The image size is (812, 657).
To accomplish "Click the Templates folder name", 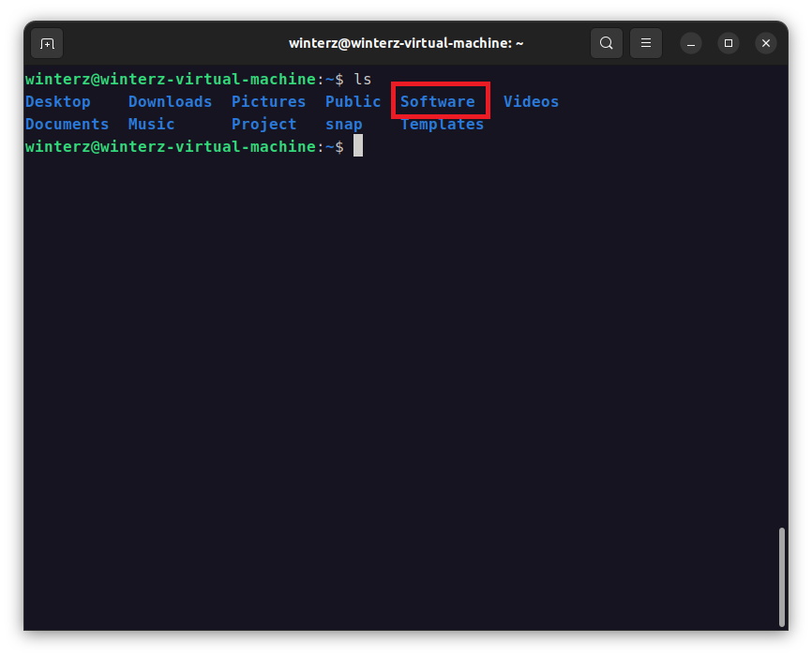I will pos(441,124).
